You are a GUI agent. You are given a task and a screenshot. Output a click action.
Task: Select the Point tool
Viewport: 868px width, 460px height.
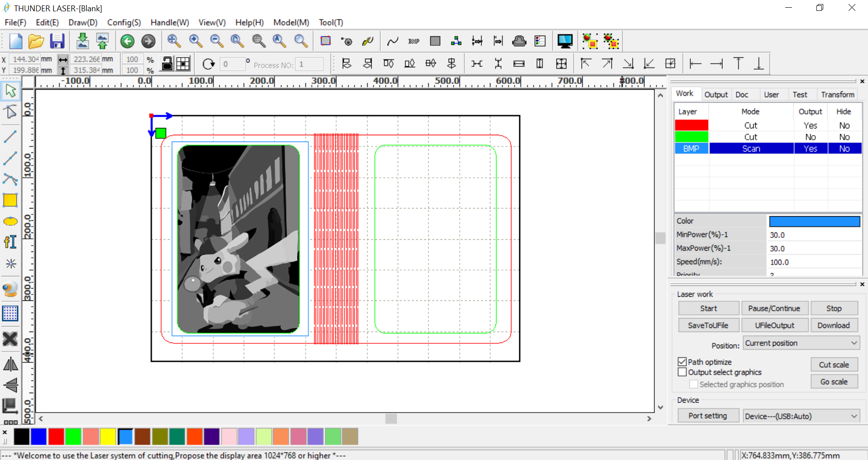(x=10, y=264)
